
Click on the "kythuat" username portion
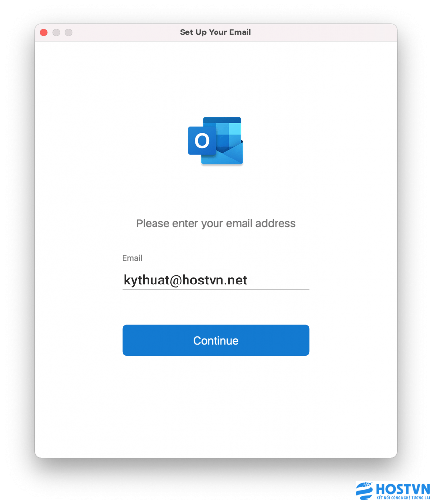[x=147, y=280]
